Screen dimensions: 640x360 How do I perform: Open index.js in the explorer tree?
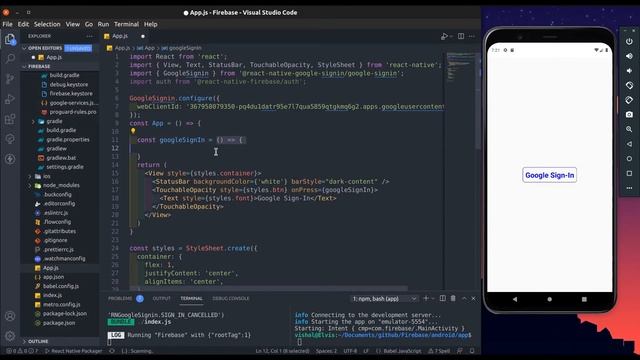point(53,295)
